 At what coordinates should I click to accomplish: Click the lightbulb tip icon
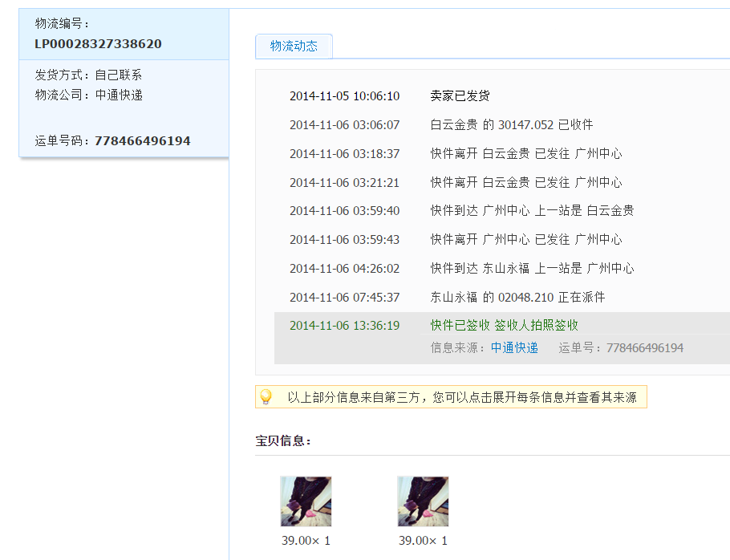(x=266, y=396)
